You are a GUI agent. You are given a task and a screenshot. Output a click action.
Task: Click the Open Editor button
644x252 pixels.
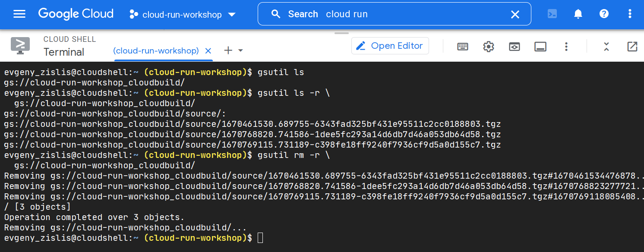pos(390,46)
